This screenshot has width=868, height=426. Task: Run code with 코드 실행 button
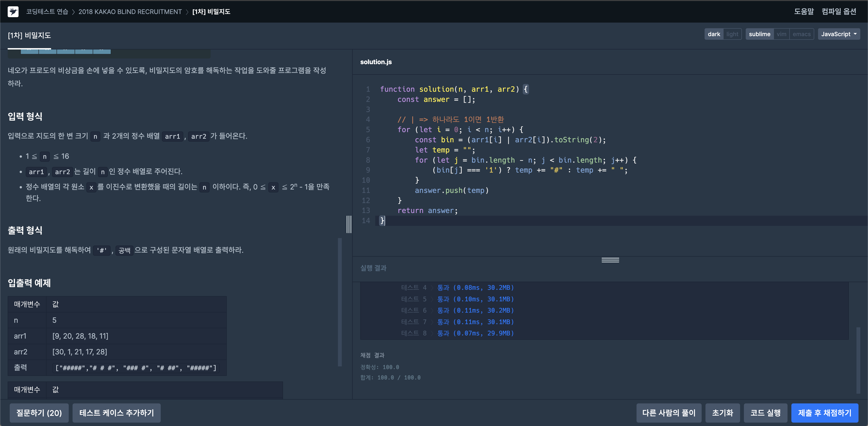(x=765, y=413)
